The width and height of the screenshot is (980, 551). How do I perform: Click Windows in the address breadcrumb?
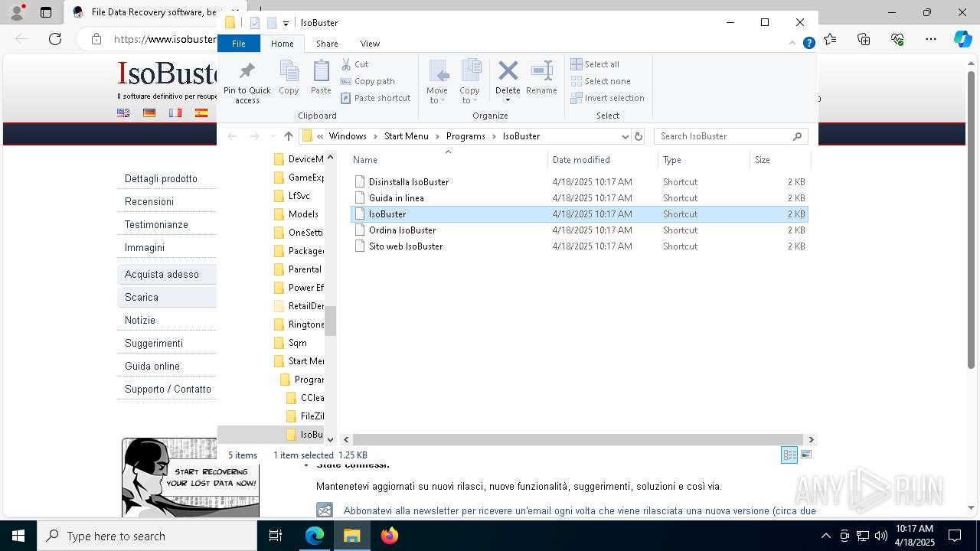(348, 136)
